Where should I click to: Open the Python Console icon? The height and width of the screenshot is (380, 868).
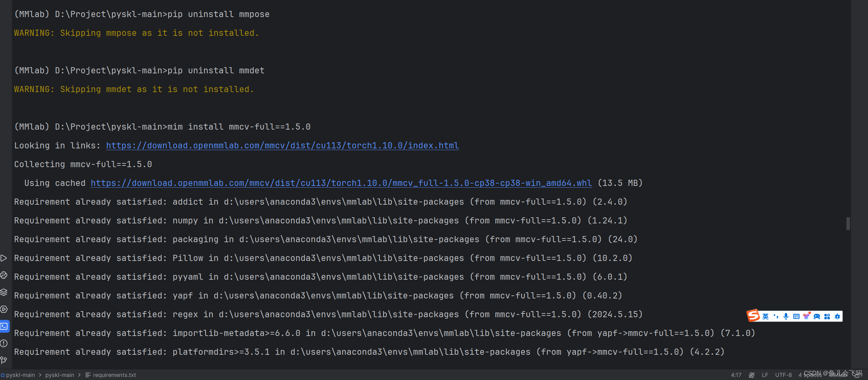[x=4, y=274]
